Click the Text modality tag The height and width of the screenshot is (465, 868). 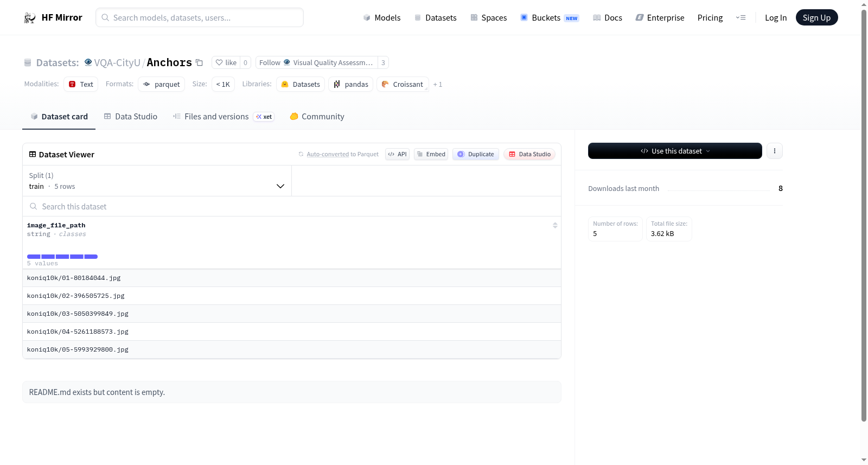(x=81, y=85)
